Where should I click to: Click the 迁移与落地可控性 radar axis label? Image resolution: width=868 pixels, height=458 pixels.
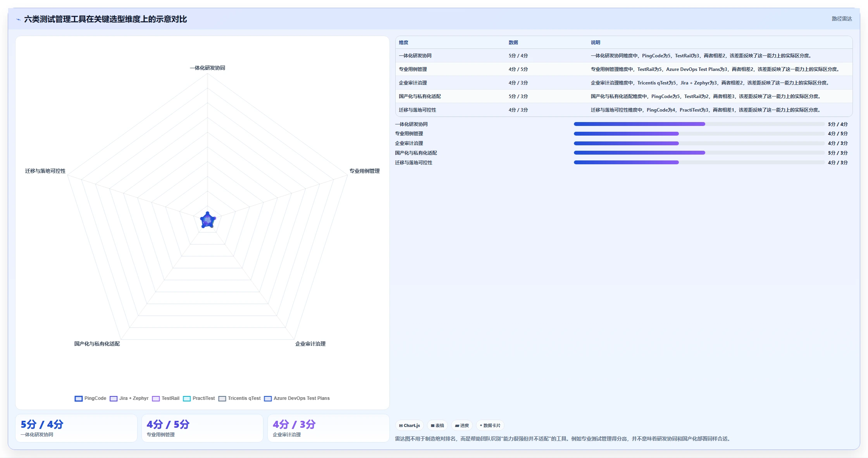tap(45, 171)
